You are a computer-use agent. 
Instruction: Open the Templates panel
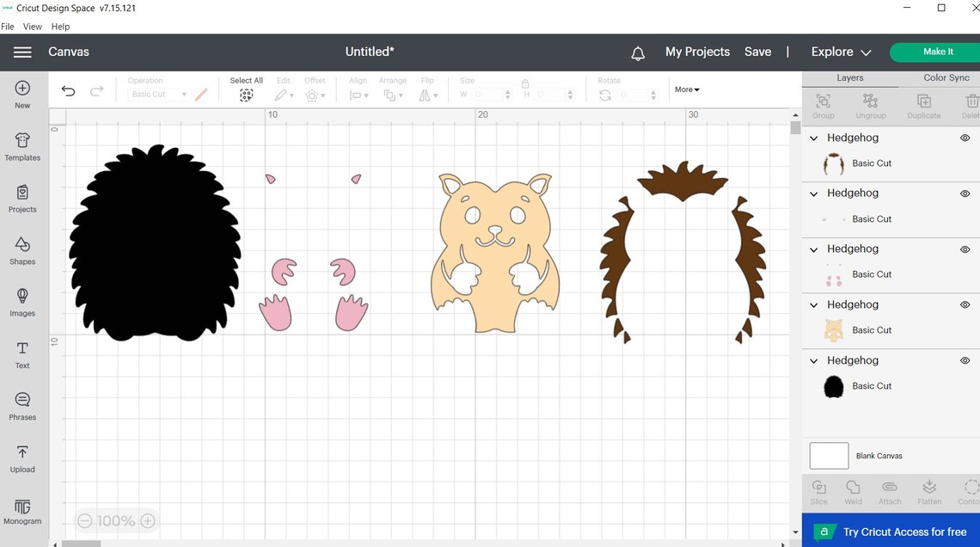click(x=22, y=146)
